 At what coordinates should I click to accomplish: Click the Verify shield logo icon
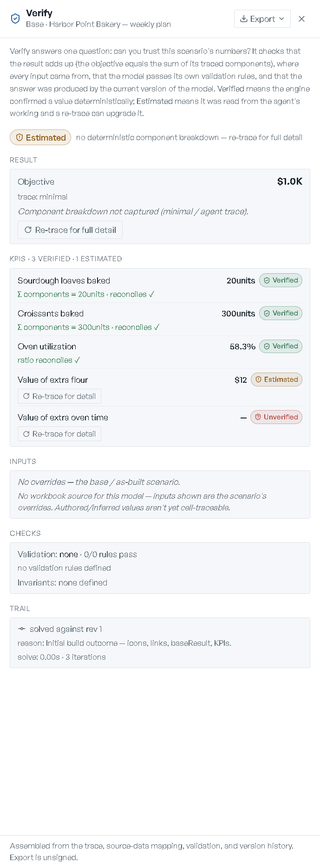coord(15,19)
